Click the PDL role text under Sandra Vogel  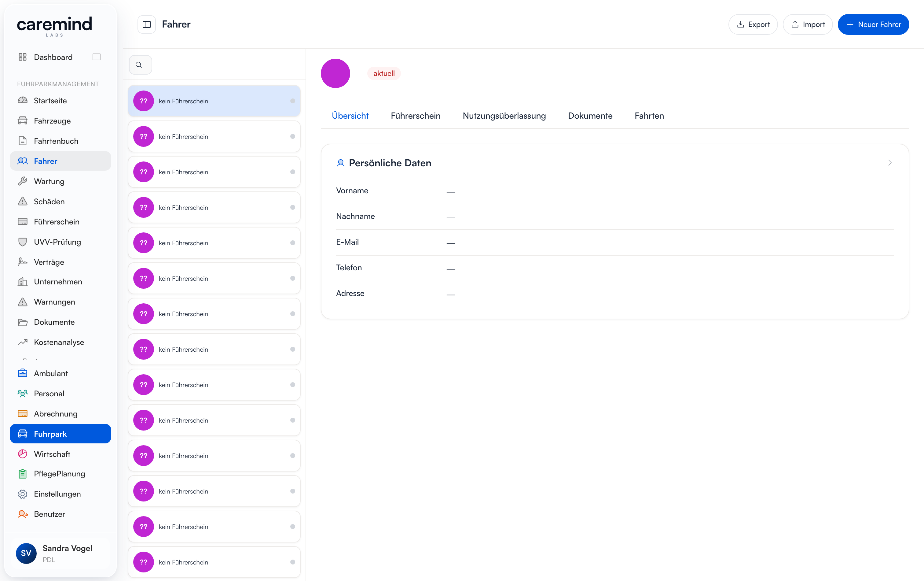[x=49, y=560]
